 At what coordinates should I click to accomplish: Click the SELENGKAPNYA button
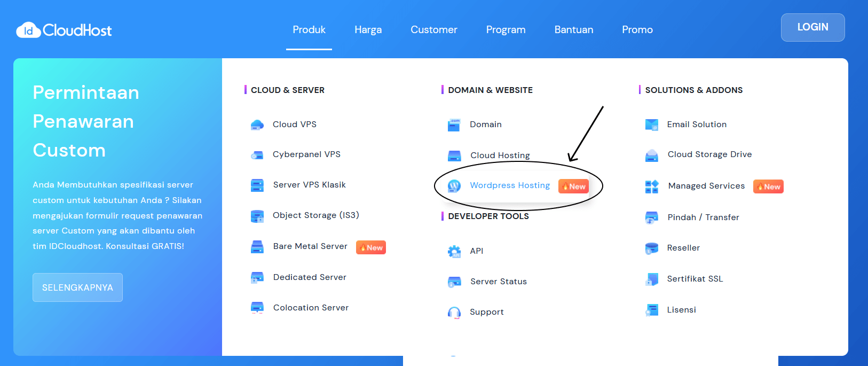77,287
